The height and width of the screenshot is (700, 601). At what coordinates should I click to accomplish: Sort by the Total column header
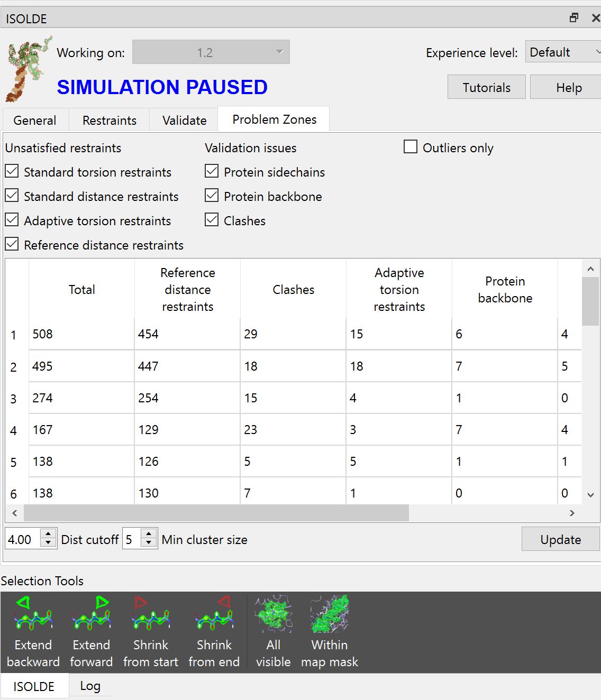tap(82, 289)
